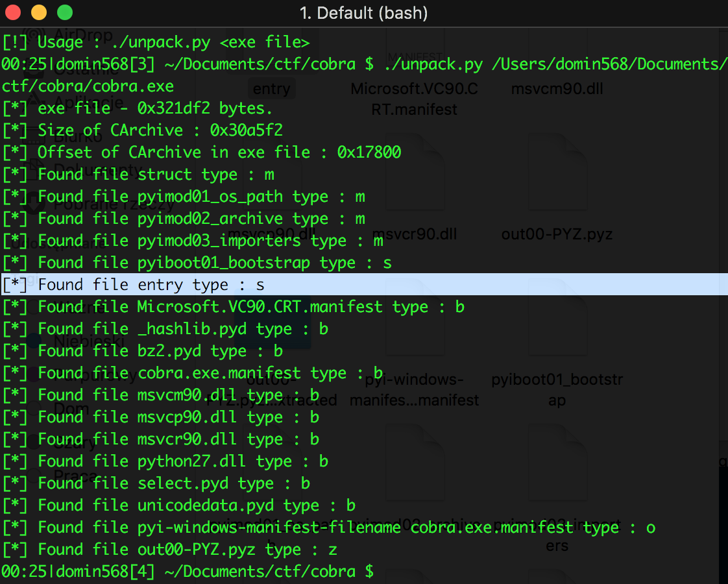Click the 'Found file unicodedata.pyd' line

tap(178, 505)
